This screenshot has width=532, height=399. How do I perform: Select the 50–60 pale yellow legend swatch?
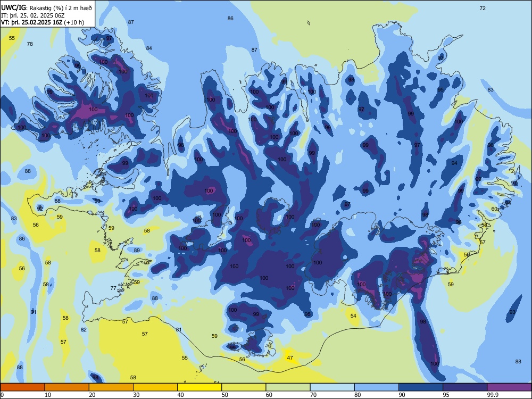tap(244, 387)
